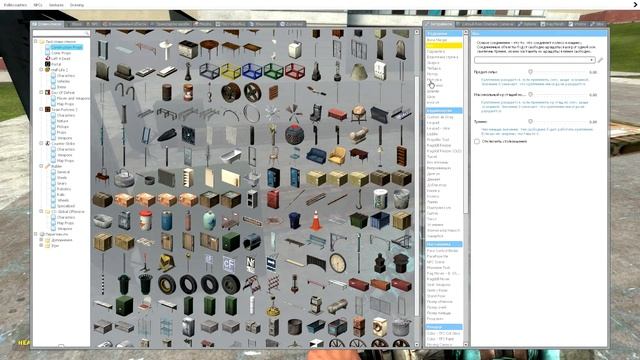Screen dimensions: 640x360
Task: Adjust the Предел силы slider
Action: coord(530,72)
